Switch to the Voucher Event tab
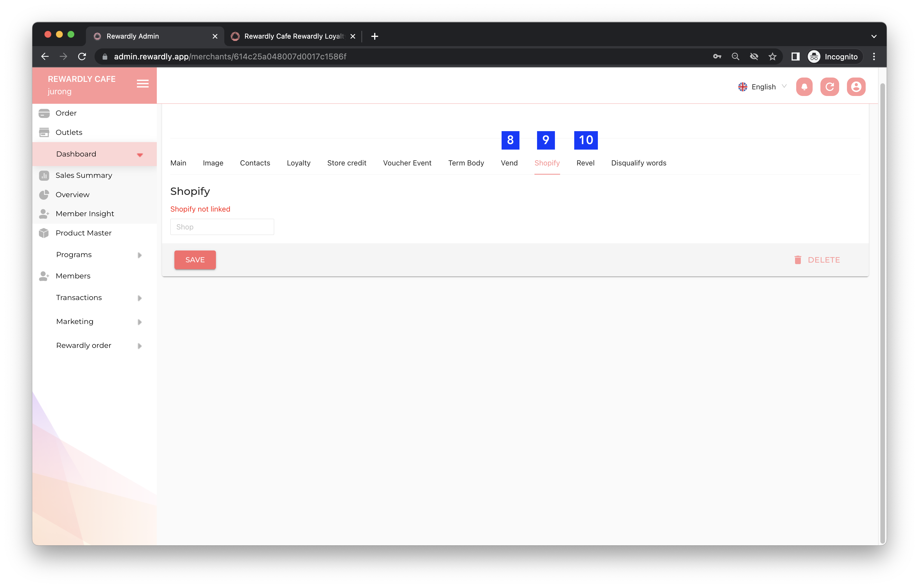 point(407,163)
